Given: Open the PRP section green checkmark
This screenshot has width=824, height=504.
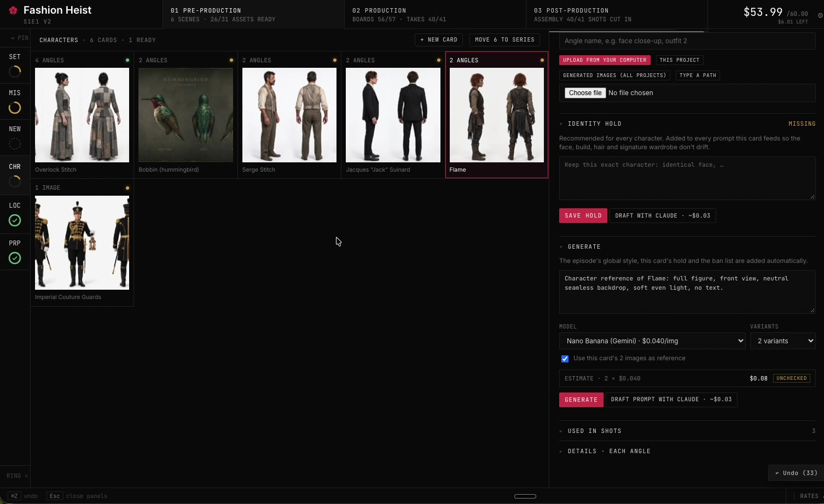Looking at the screenshot, I should point(15,258).
